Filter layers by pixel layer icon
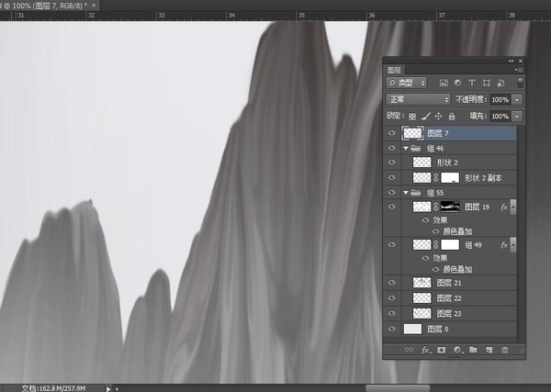This screenshot has width=551, height=392. pos(444,83)
